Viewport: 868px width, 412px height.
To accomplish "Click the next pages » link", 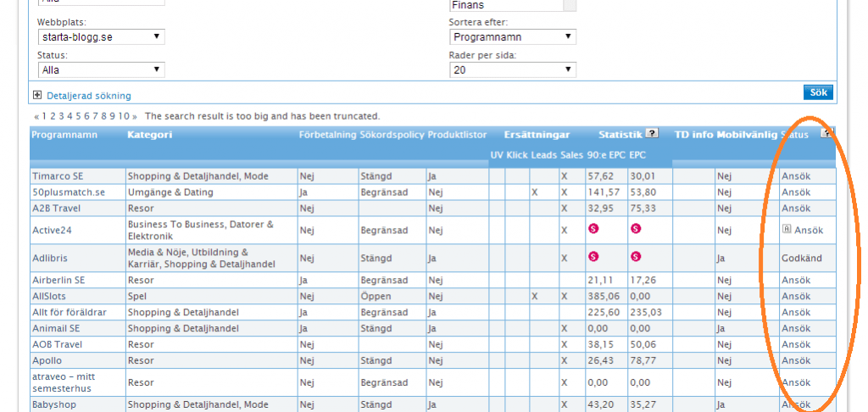I will pyautogui.click(x=135, y=116).
